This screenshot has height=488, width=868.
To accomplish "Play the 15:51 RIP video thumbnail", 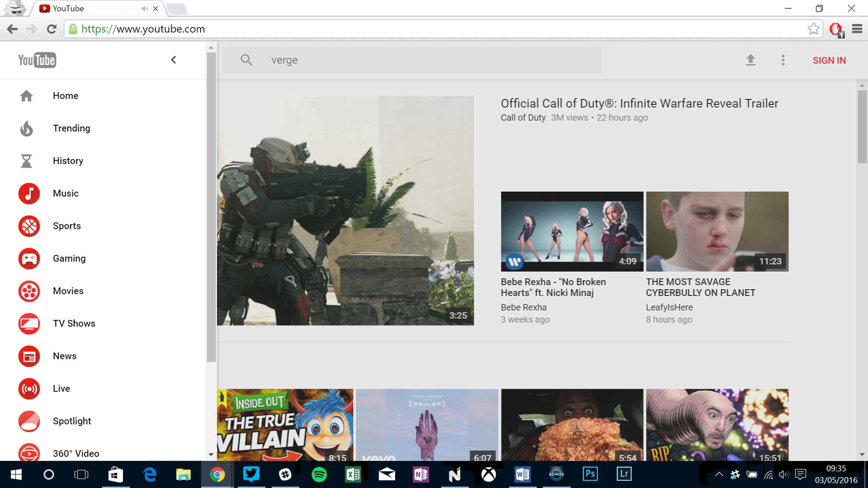I will 717,425.
